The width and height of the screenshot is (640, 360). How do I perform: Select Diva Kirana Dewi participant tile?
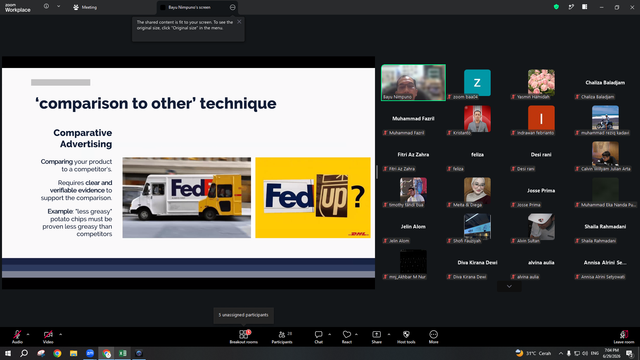pyautogui.click(x=477, y=262)
